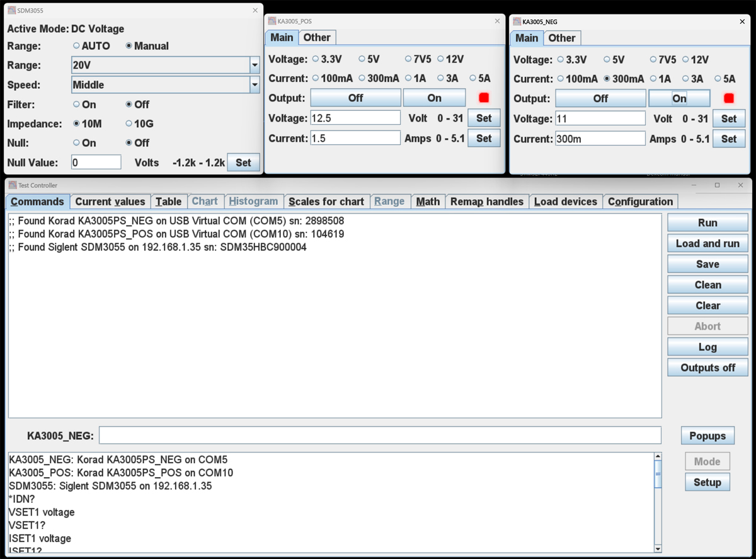
Task: Click the Outputs off button
Action: pos(707,368)
